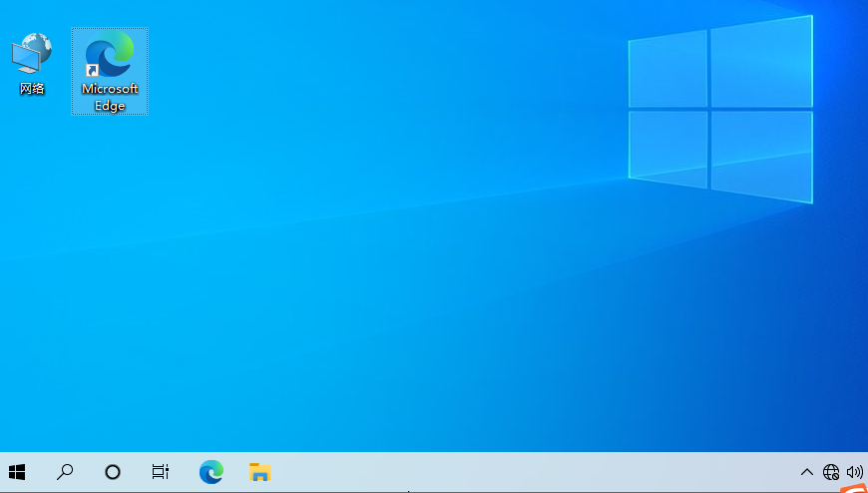Click the Windows logo on the wallpaper
The width and height of the screenshot is (868, 493).
point(720,110)
